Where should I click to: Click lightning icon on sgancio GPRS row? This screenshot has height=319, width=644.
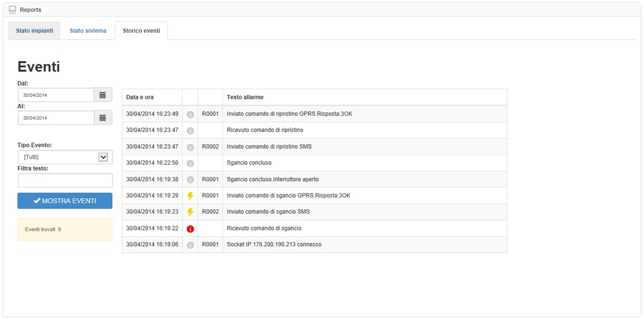(x=190, y=196)
